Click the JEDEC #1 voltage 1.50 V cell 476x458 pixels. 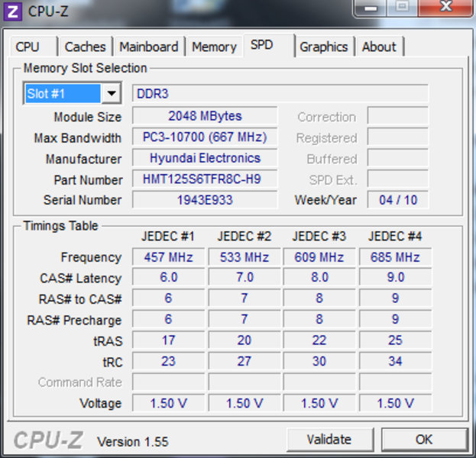(169, 403)
